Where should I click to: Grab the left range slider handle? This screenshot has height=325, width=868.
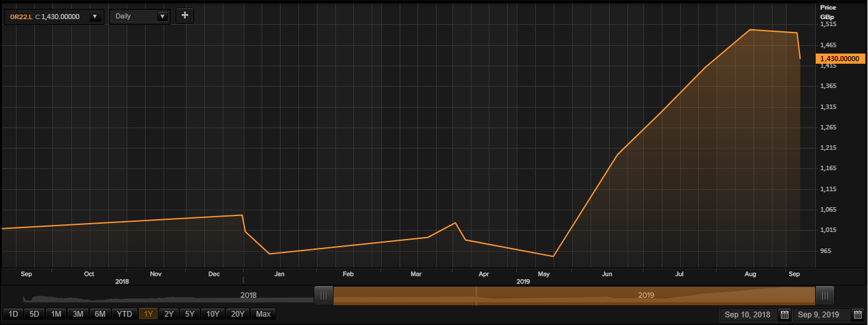coord(324,296)
